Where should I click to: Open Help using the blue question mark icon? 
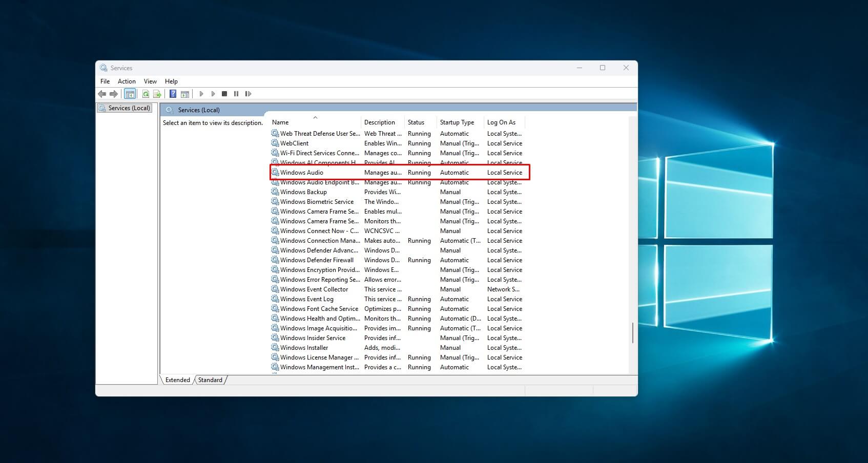173,94
